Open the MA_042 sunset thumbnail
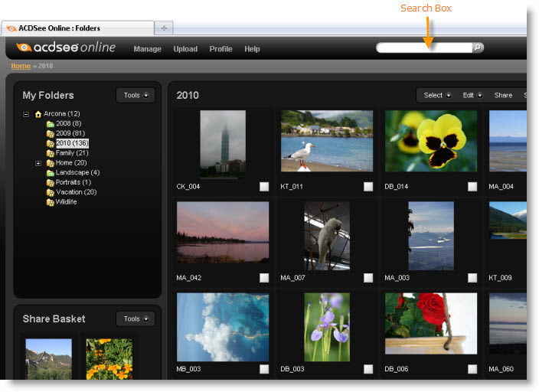The height and width of the screenshot is (392, 539). click(223, 232)
